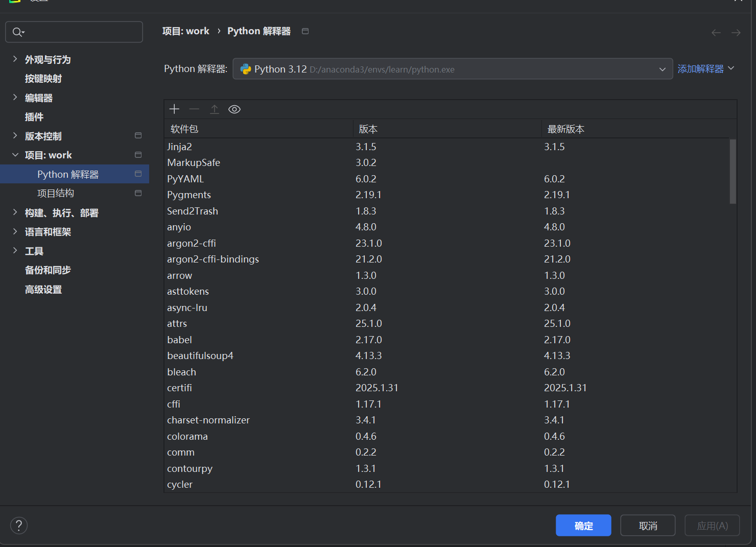Remove selected package with the minus icon

194,109
